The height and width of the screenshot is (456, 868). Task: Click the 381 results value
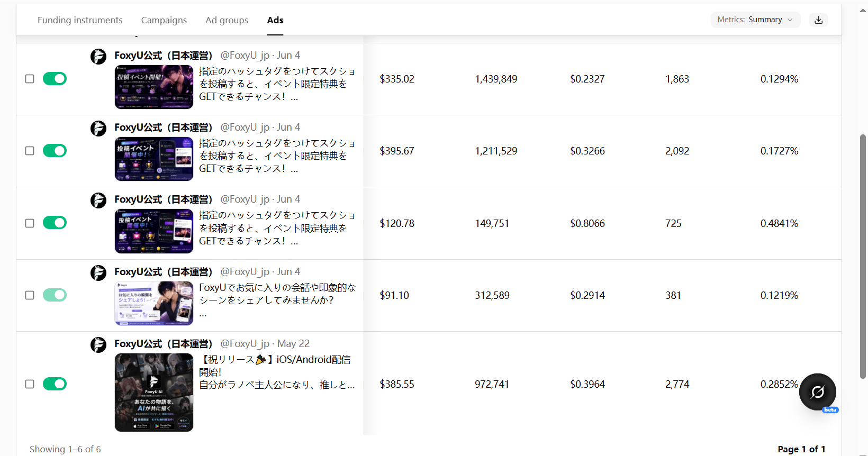(x=673, y=295)
